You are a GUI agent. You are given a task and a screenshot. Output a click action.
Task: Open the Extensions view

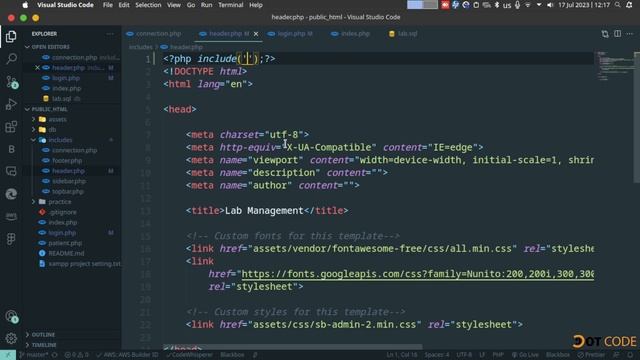tap(11, 127)
